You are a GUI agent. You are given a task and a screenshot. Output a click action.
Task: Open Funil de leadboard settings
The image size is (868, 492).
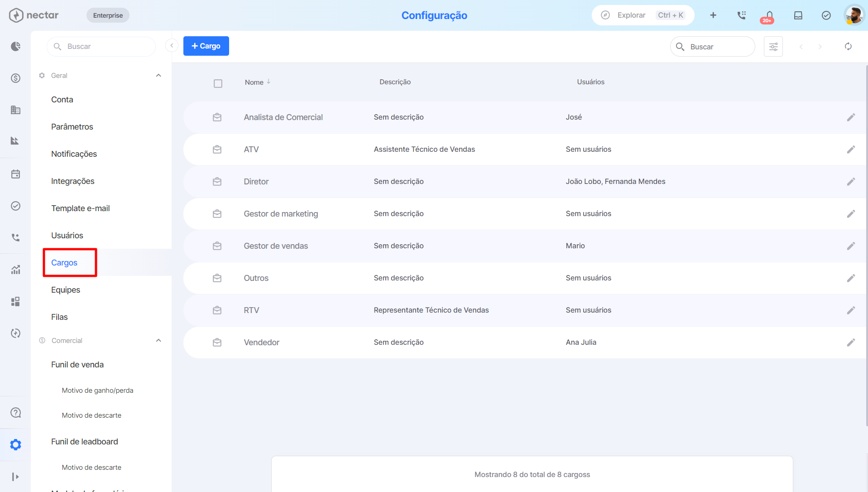point(85,442)
